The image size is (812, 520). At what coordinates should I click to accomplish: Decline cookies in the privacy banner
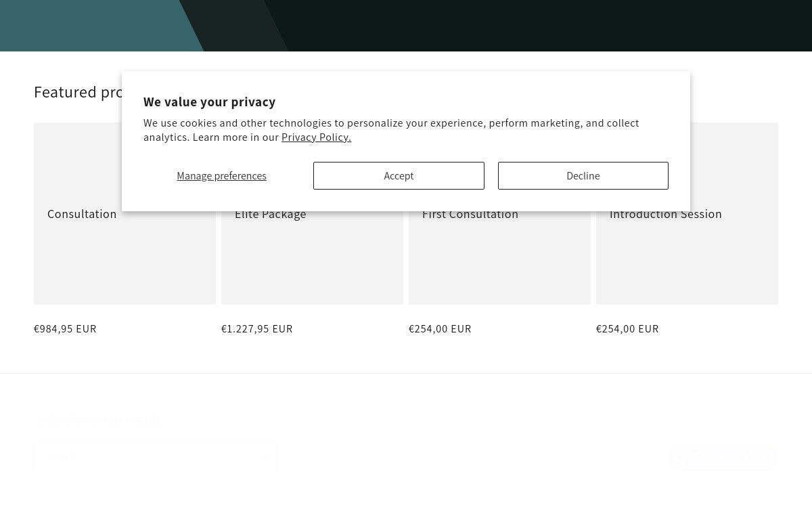(583, 175)
